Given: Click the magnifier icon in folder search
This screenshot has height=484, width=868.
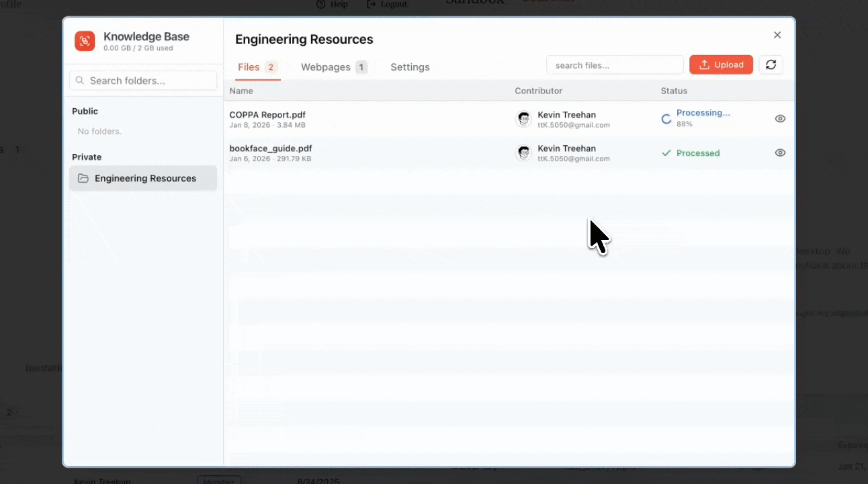Looking at the screenshot, I should tap(80, 81).
